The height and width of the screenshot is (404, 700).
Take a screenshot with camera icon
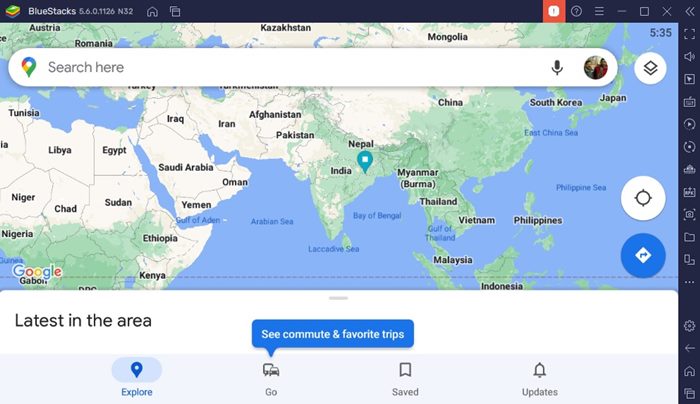[689, 215]
